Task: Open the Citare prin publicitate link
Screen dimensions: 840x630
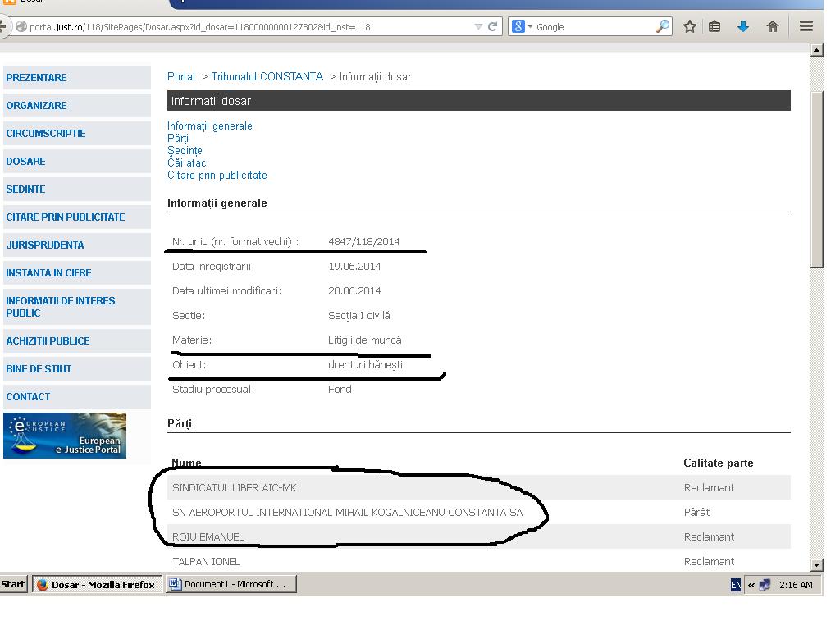Action: click(217, 176)
